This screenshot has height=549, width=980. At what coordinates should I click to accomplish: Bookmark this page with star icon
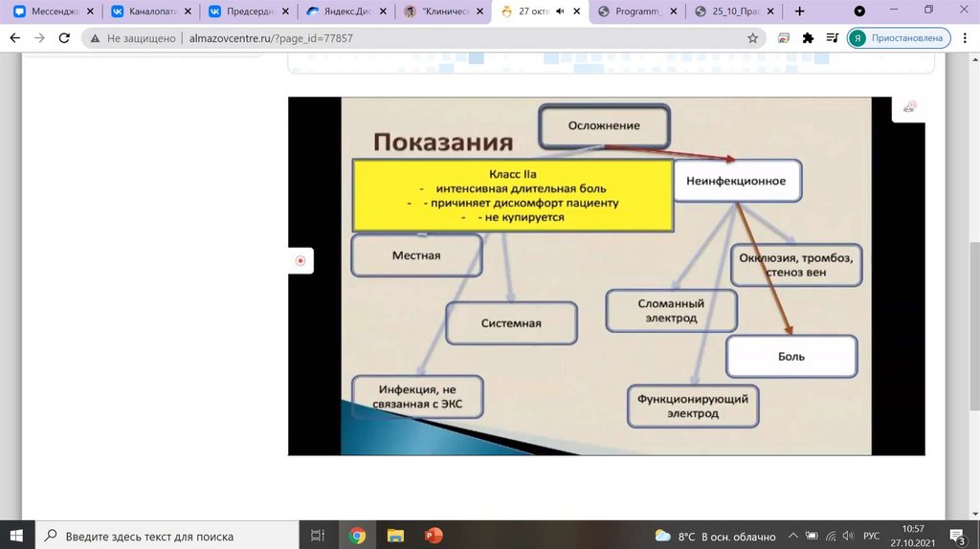(x=752, y=38)
